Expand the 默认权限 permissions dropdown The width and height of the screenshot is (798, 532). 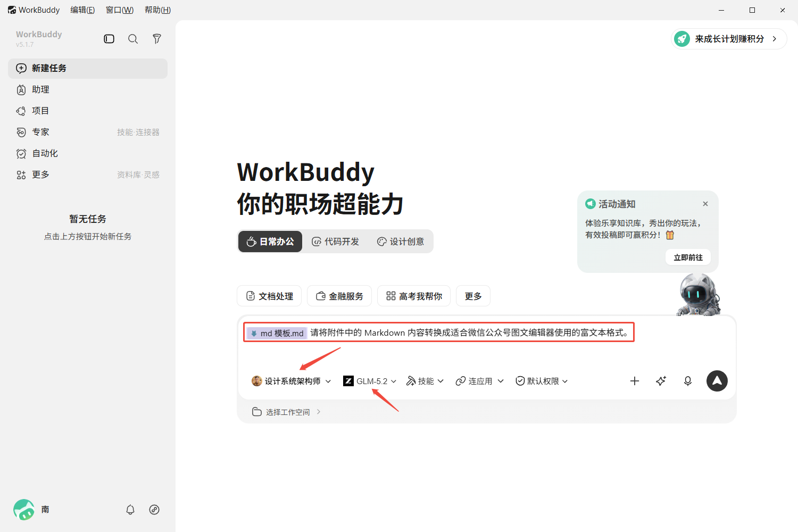542,381
